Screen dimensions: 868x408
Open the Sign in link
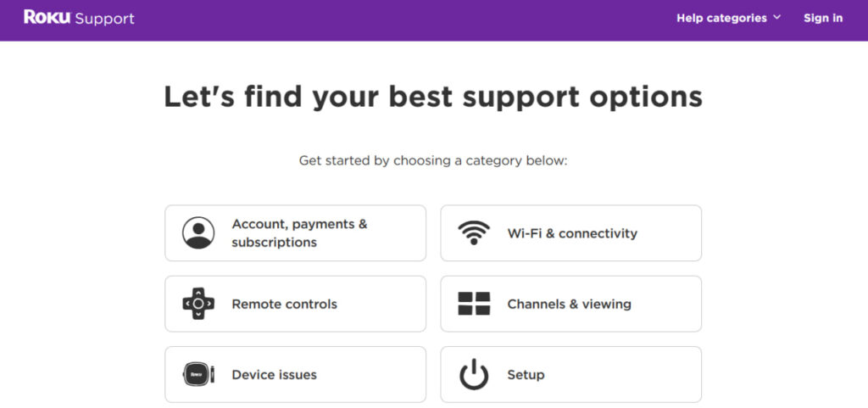pyautogui.click(x=823, y=18)
